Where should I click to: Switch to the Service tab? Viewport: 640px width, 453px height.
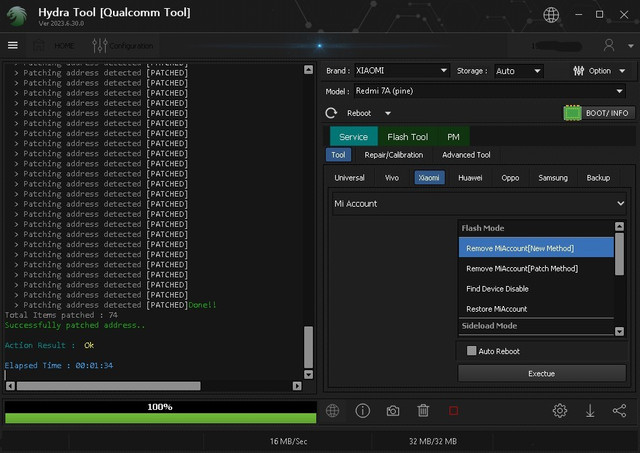(x=353, y=137)
